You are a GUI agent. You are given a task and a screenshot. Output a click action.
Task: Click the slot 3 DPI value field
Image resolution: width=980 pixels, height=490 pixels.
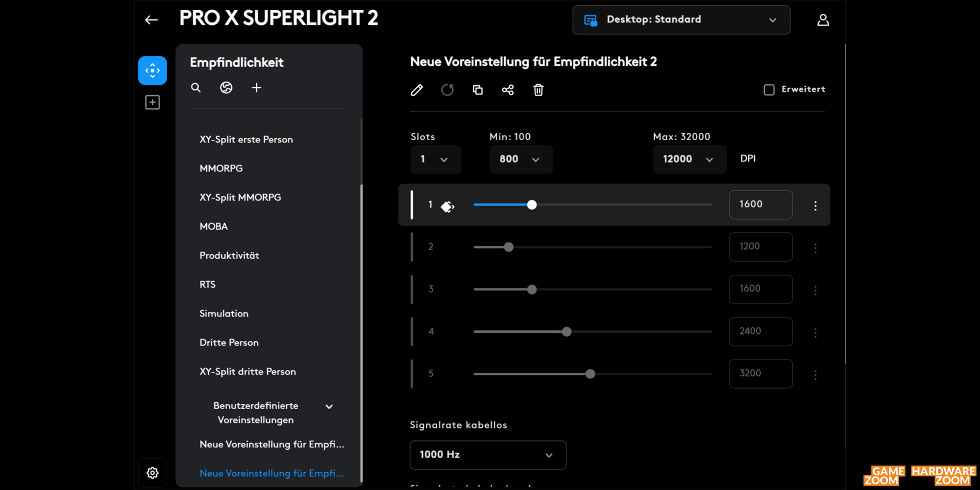(x=760, y=289)
